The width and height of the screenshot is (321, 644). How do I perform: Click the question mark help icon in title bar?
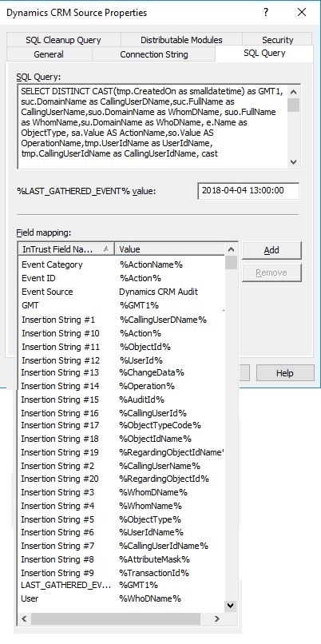pyautogui.click(x=266, y=12)
